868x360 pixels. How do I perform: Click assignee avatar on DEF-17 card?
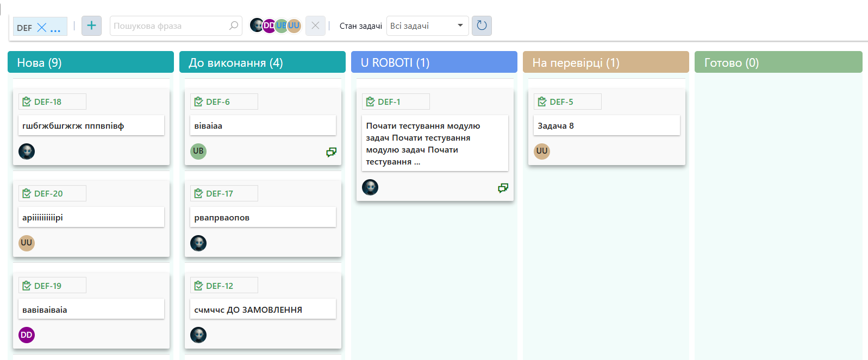coord(198,243)
